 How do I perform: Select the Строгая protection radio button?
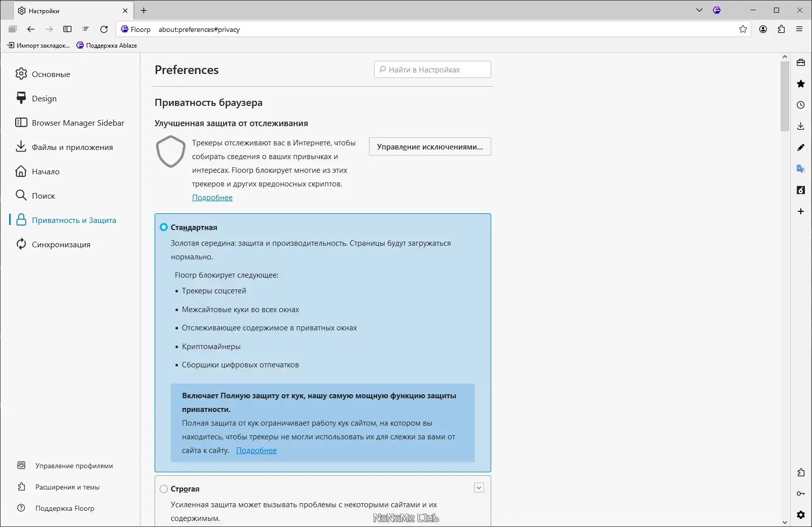click(x=164, y=489)
